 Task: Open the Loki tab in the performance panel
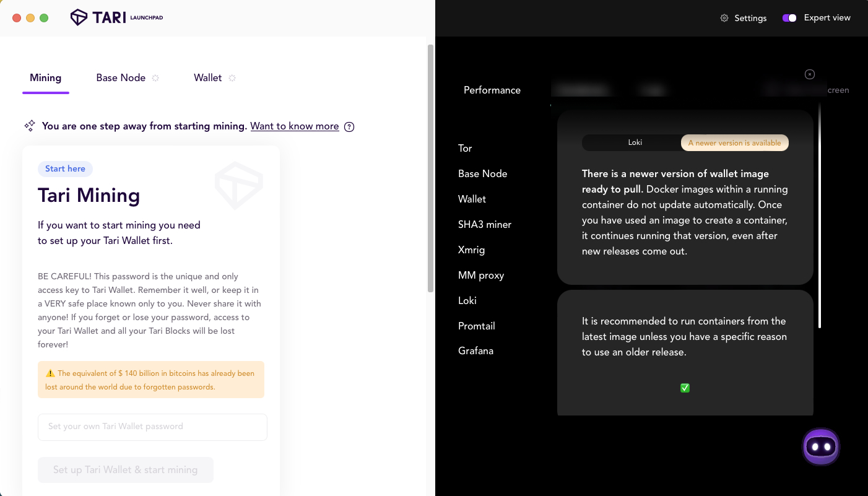point(635,142)
